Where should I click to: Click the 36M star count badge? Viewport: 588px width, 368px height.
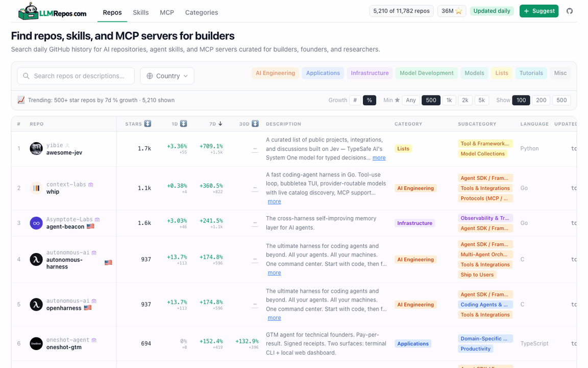(x=452, y=11)
